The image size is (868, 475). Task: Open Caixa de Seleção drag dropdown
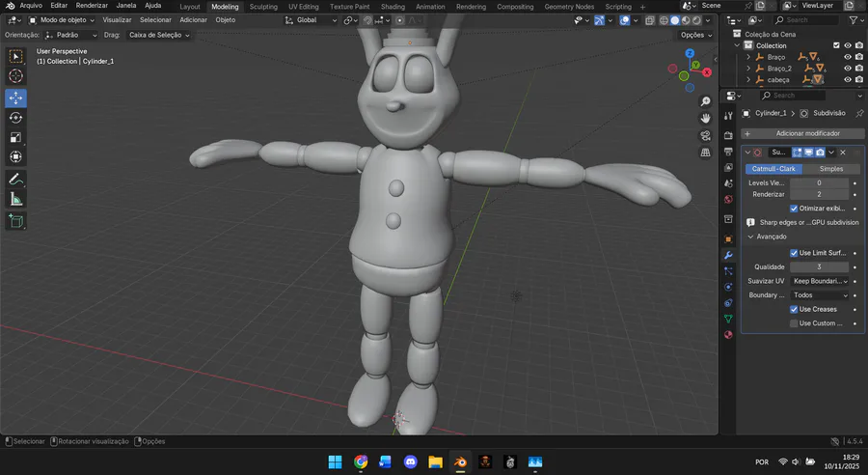click(x=158, y=35)
